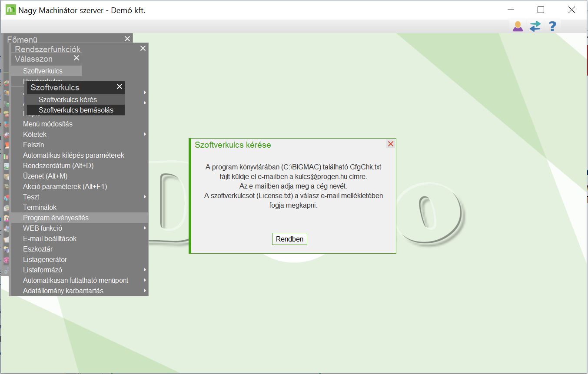Open help via the question mark icon

pyautogui.click(x=552, y=26)
